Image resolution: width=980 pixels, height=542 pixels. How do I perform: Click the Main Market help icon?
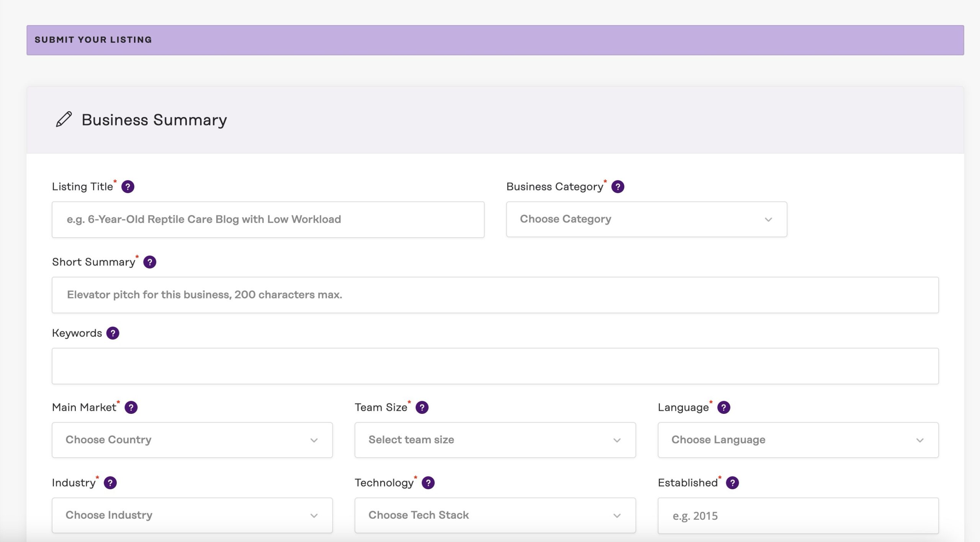(131, 407)
